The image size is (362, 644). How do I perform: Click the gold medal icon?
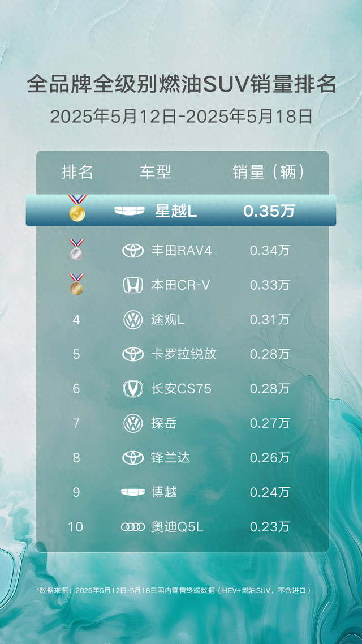point(77,208)
